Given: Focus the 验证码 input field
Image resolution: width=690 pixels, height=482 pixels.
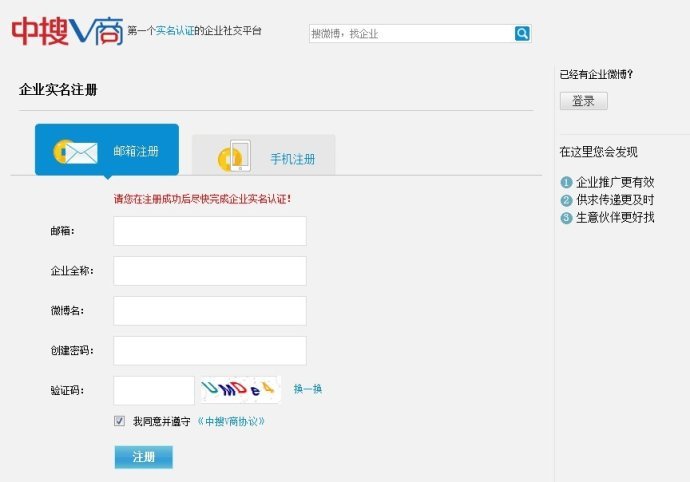Looking at the screenshot, I should coord(154,390).
